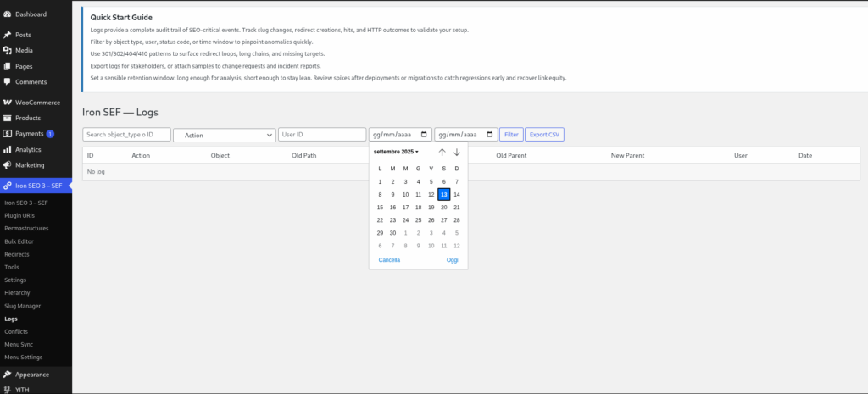Open the Action dropdown filter
This screenshot has height=394, width=868.
point(225,135)
